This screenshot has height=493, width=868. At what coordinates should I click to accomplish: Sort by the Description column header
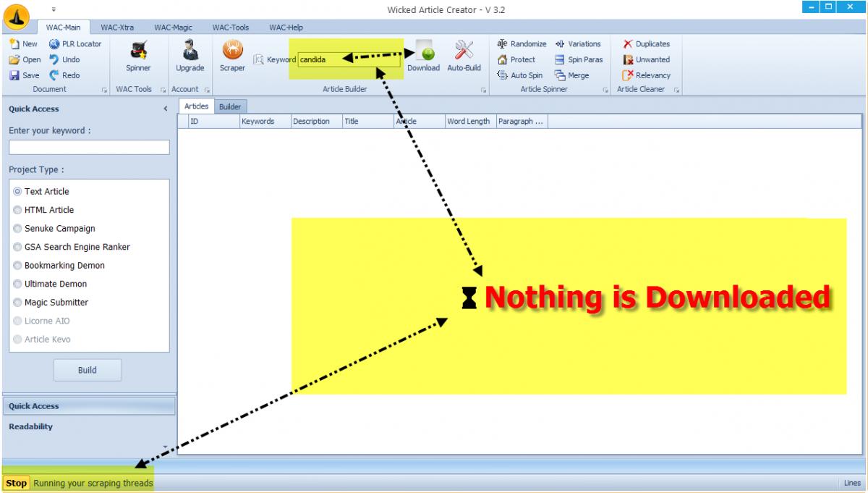pyautogui.click(x=317, y=122)
